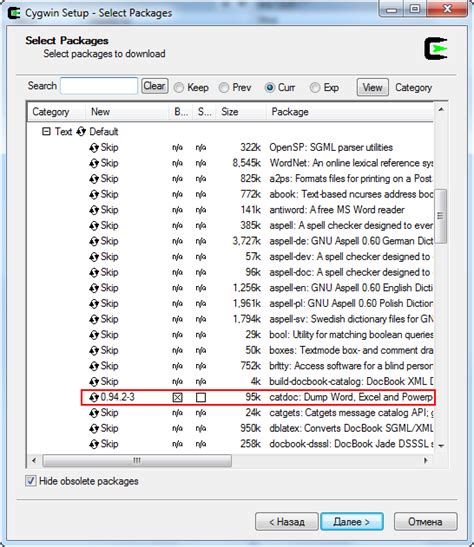Click cycle icon for abook package
This screenshot has width=474, height=547.
click(94, 194)
